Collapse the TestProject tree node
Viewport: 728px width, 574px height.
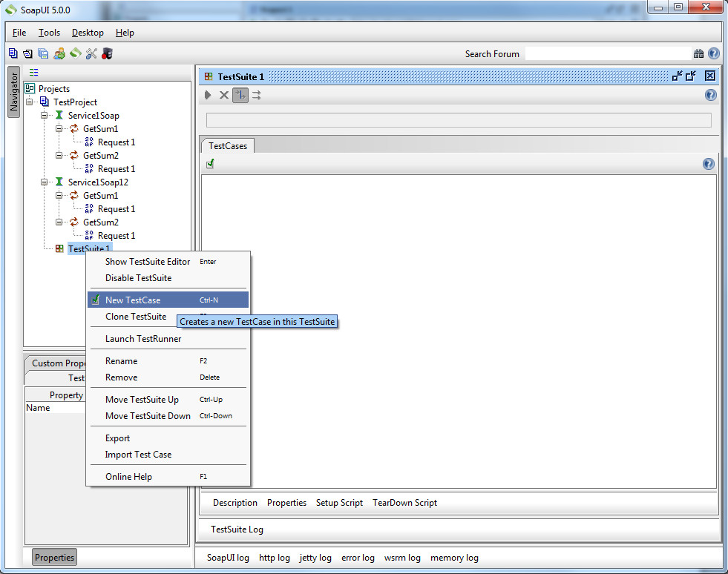pyautogui.click(x=30, y=102)
